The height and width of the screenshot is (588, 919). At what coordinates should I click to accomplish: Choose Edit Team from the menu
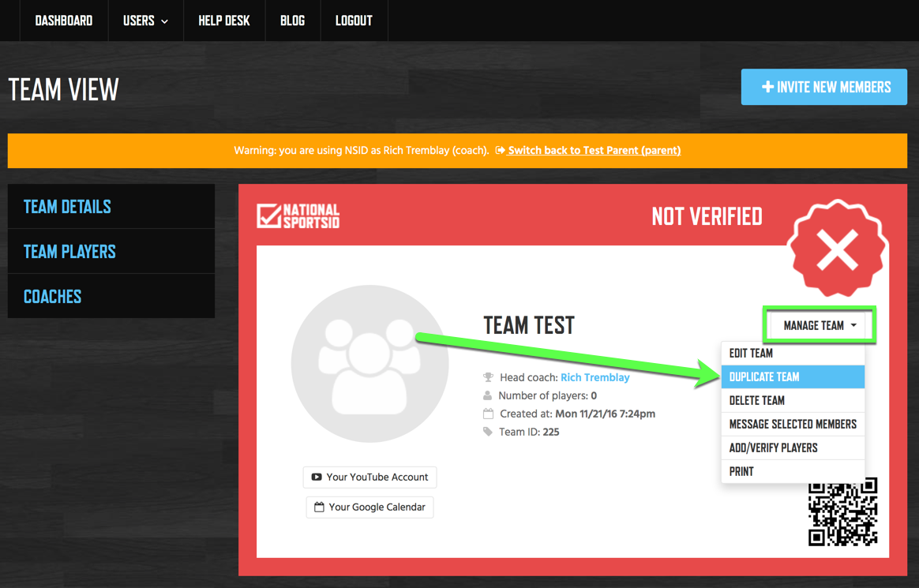click(793, 353)
